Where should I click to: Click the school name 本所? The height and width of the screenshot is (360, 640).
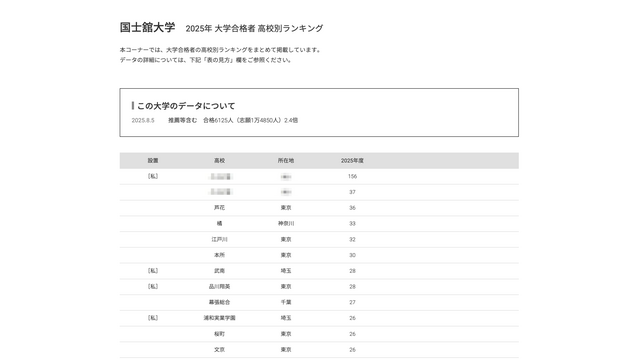pos(220,255)
